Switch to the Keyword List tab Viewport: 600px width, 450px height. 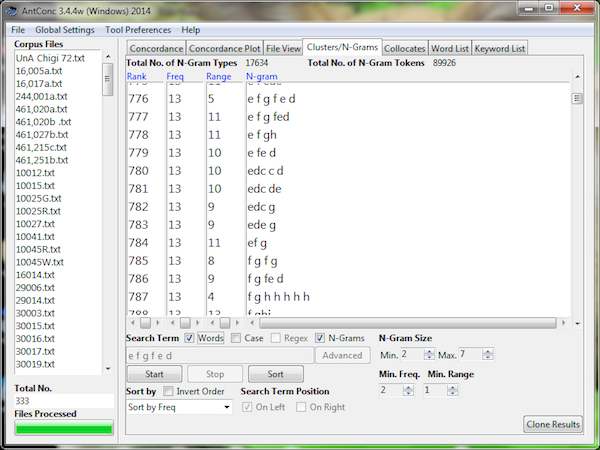pyautogui.click(x=500, y=49)
